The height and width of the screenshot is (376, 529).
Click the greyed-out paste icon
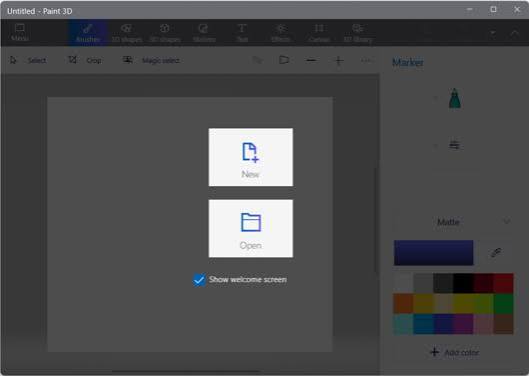click(257, 60)
